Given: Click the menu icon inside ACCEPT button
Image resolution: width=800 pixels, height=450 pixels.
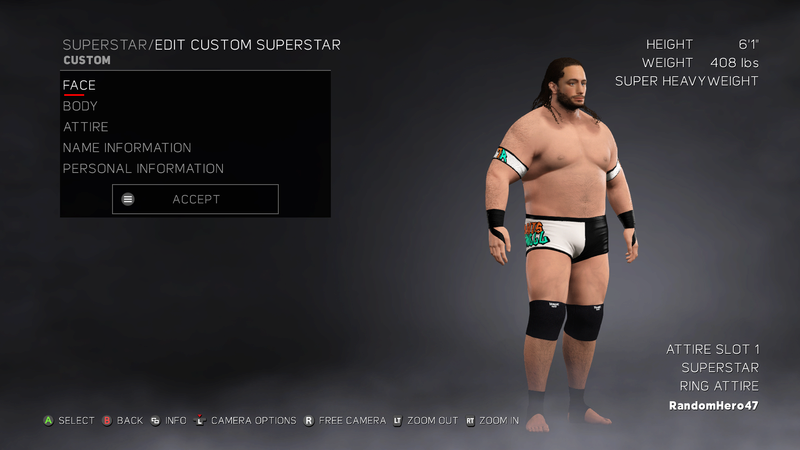Looking at the screenshot, I should 128,199.
